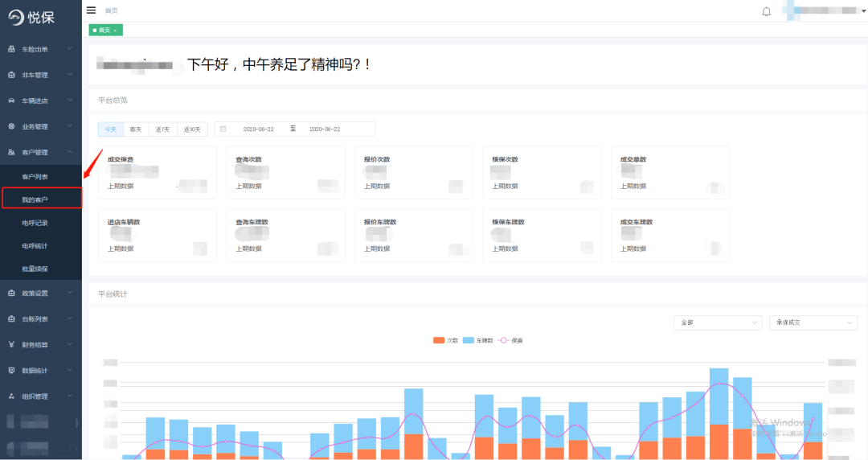Click the 组织管理 sidebar icon

[x=11, y=396]
